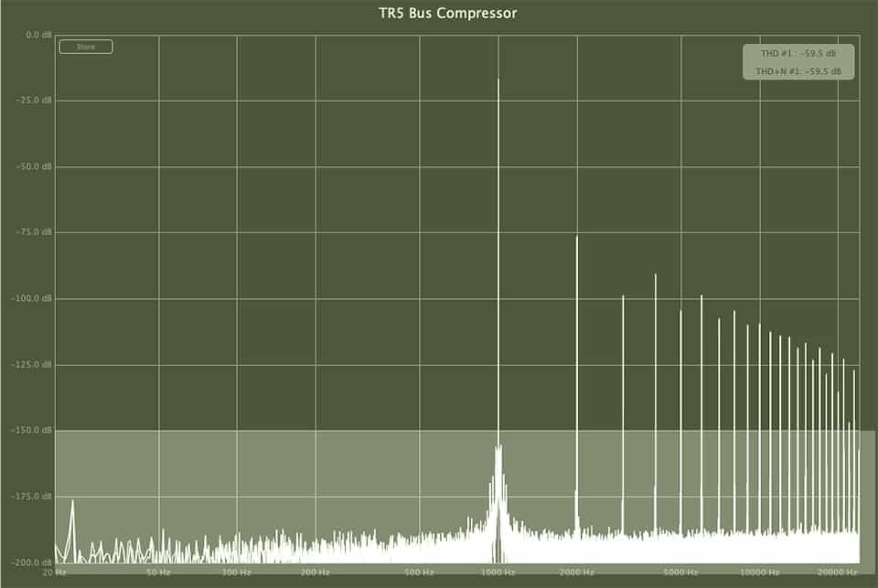The image size is (878, 588).
Task: Click the low-frequency bump near 20 Hz
Action: point(72,502)
